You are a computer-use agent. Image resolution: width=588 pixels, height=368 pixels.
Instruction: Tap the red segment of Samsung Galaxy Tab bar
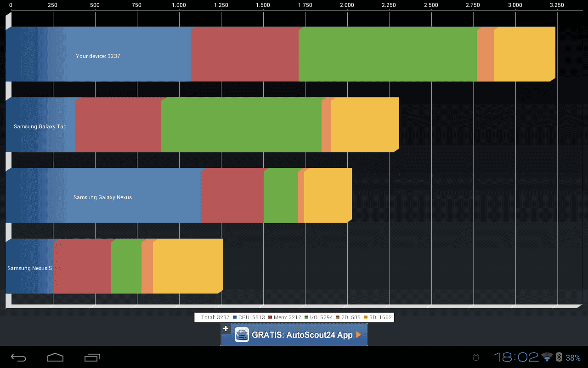pyautogui.click(x=118, y=125)
